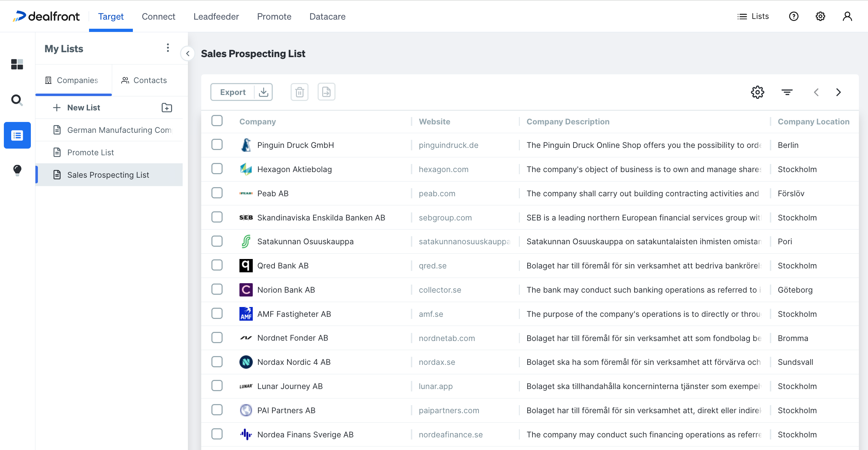The height and width of the screenshot is (450, 868).
Task: Open the dashboard grid icon in the sidebar
Action: pos(17,64)
